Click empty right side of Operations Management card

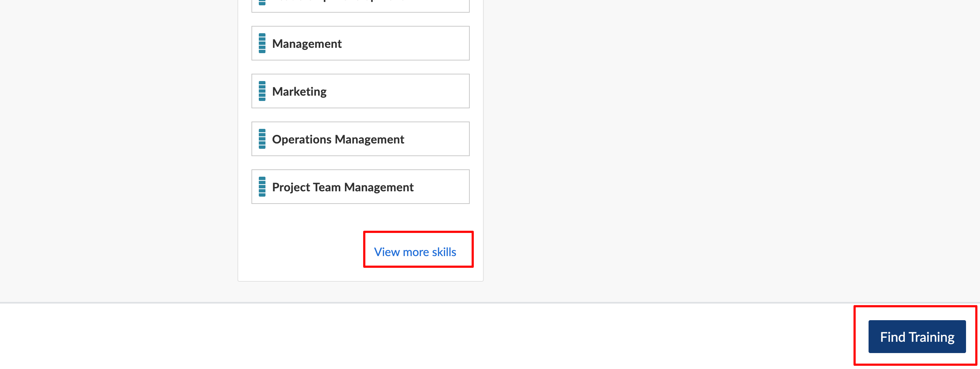point(441,139)
